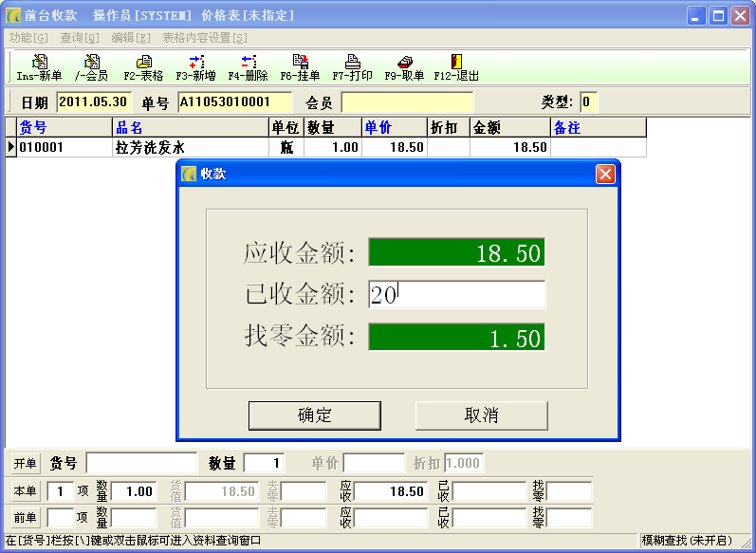Minimize the 前台收款 window

tap(695, 16)
